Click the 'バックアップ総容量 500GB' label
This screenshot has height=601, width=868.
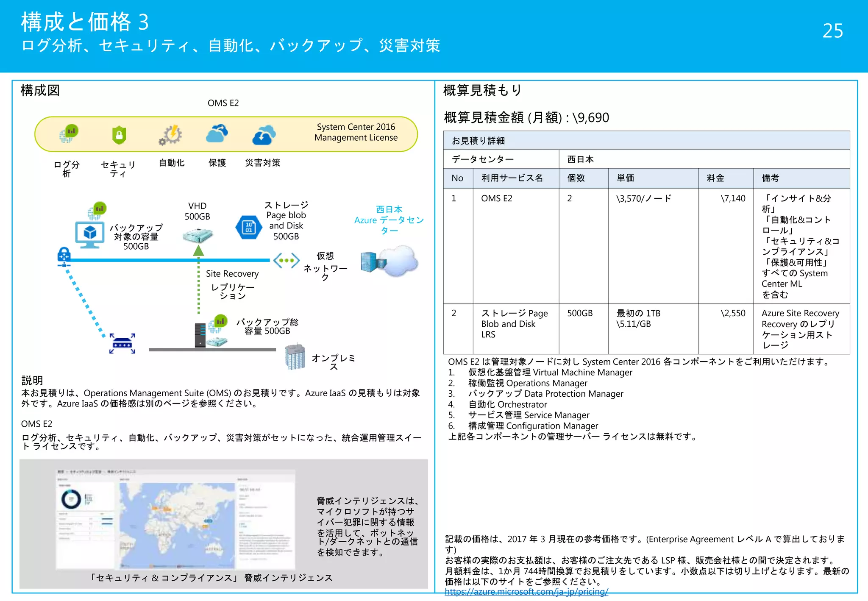tap(267, 327)
